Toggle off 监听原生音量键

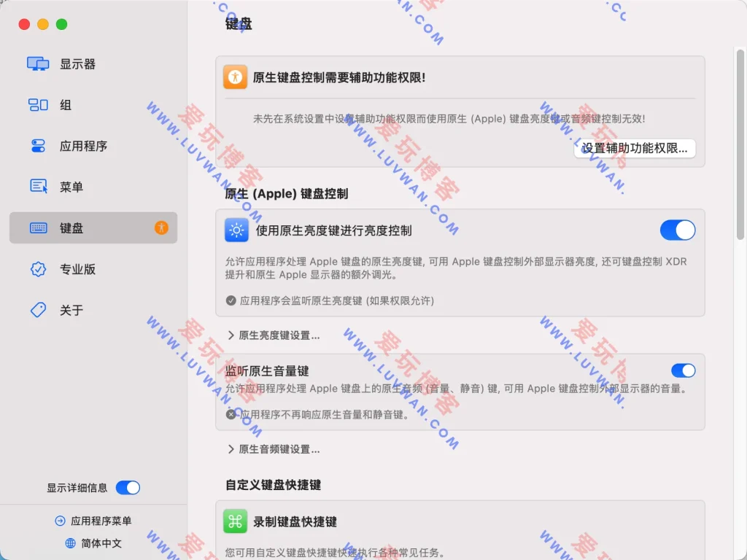click(x=684, y=370)
